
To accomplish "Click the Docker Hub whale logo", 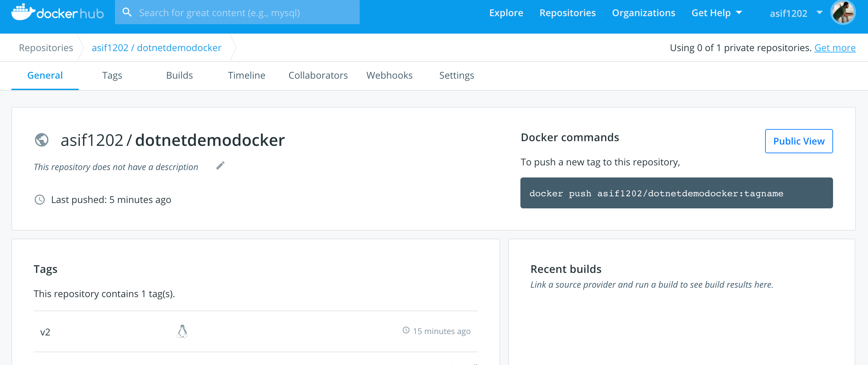I will click(22, 13).
